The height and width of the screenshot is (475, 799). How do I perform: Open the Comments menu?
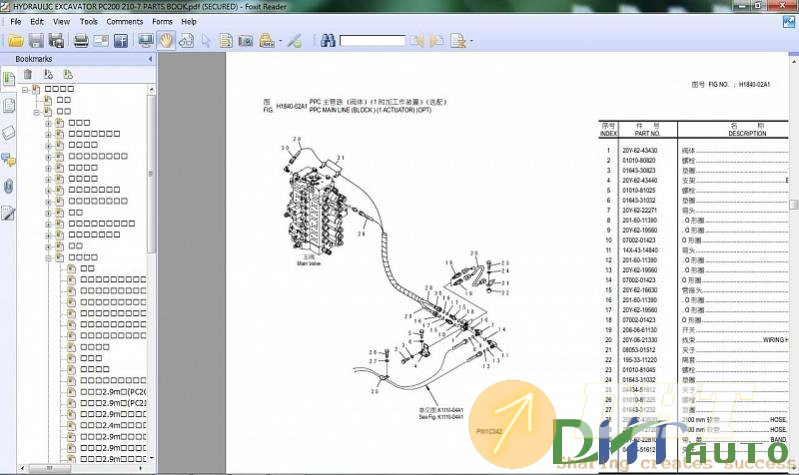(x=125, y=21)
